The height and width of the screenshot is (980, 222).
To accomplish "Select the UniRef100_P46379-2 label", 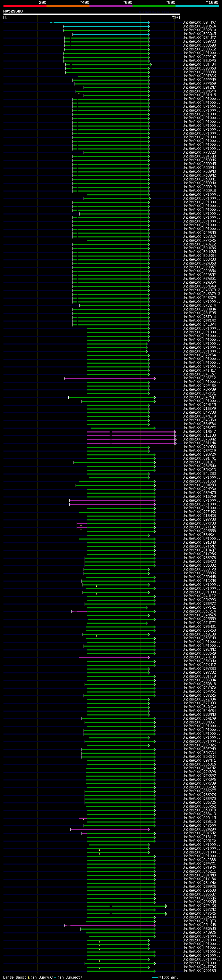I will point(201,290).
